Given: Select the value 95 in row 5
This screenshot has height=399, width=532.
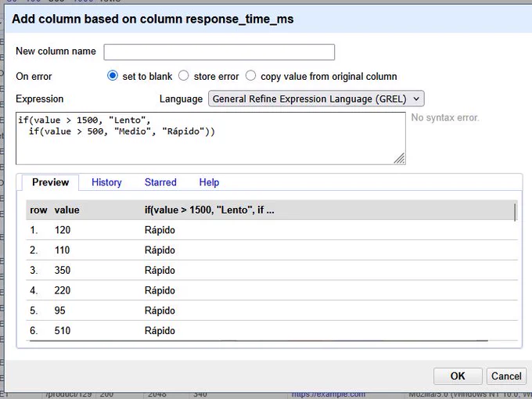Looking at the screenshot, I should point(59,311).
